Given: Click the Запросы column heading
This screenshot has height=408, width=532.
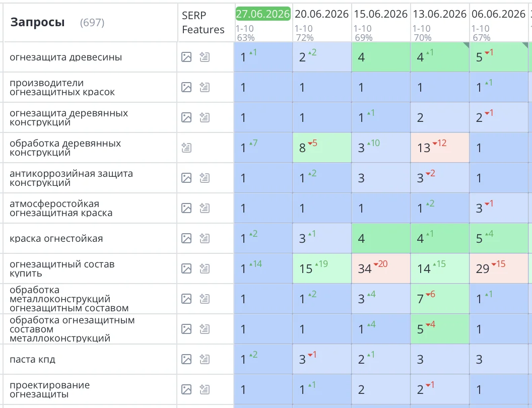Looking at the screenshot, I should coord(37,22).
